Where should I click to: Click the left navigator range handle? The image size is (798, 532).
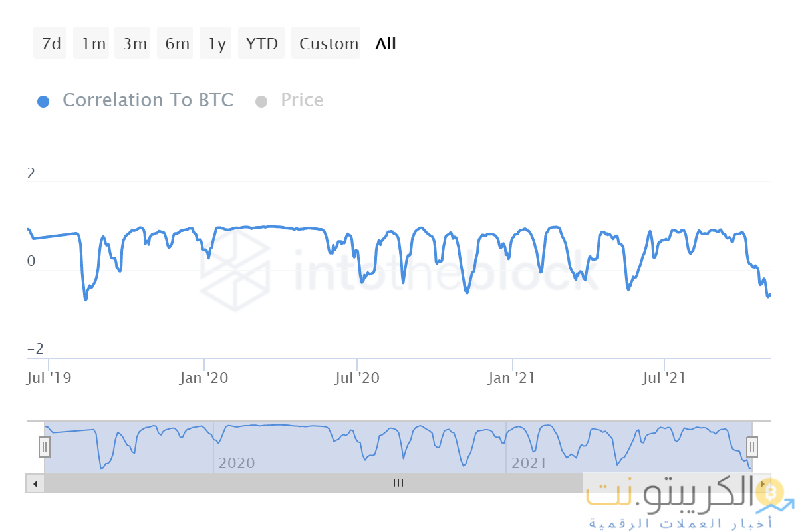[x=45, y=447]
